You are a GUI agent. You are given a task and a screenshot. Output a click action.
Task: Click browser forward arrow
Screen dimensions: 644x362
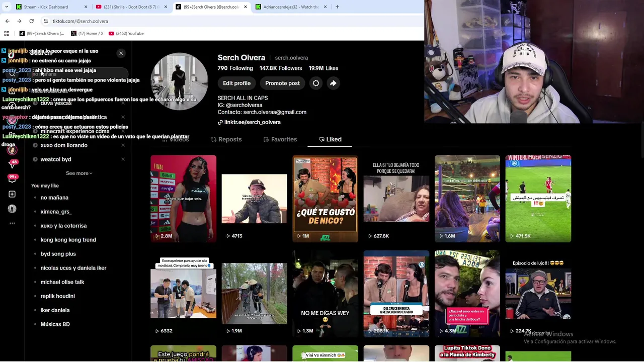19,21
